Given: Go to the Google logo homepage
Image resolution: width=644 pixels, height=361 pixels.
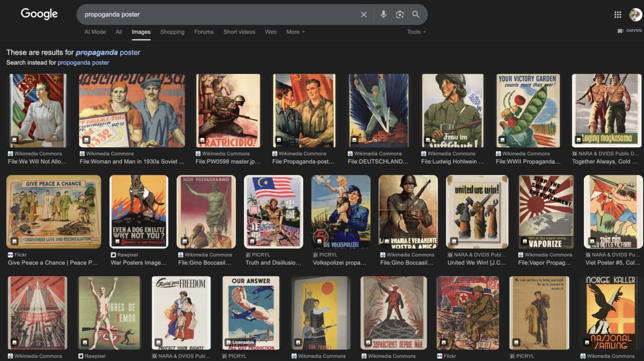Looking at the screenshot, I should [39, 14].
